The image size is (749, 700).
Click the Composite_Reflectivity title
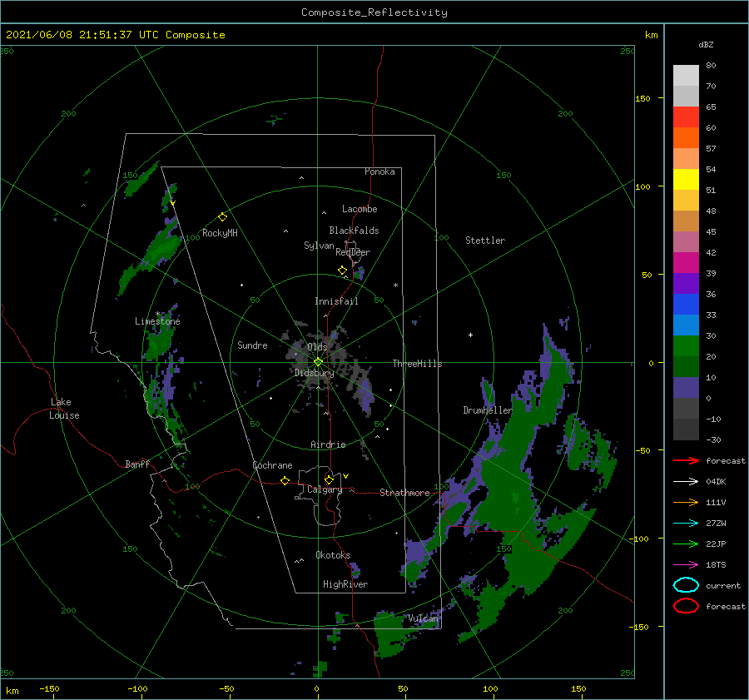(374, 12)
